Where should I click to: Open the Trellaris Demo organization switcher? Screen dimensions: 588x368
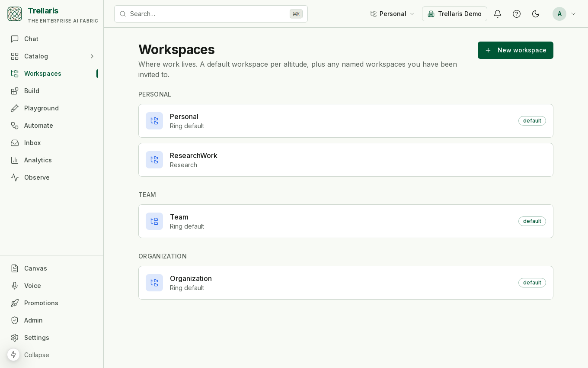point(454,14)
